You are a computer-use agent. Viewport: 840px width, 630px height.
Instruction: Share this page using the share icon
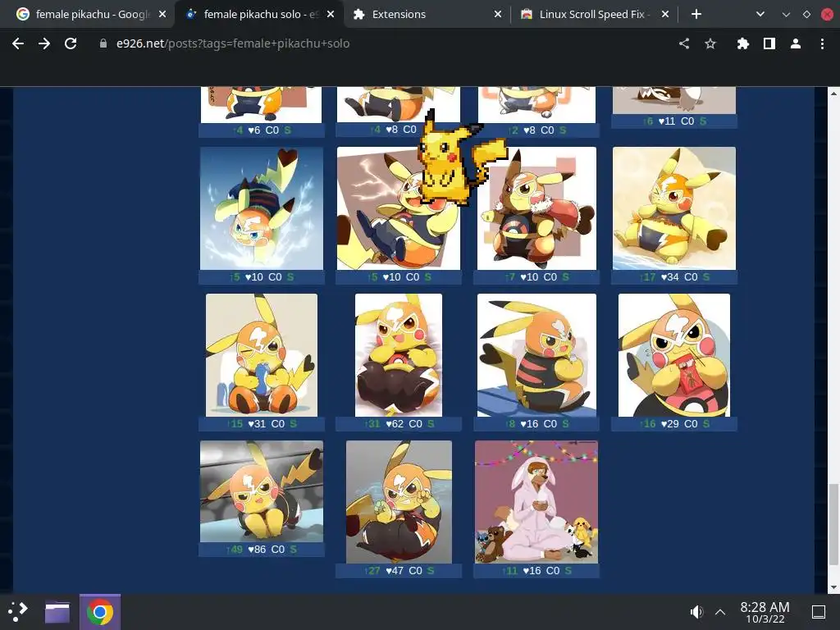(684, 43)
